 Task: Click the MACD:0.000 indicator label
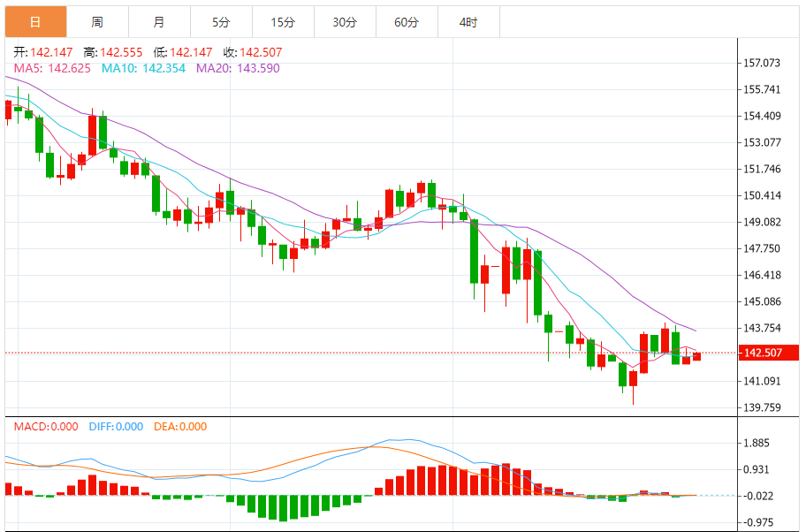pyautogui.click(x=46, y=427)
